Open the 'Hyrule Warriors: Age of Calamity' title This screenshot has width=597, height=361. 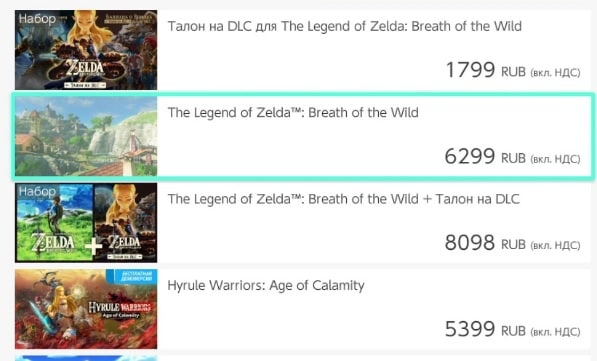coord(266,286)
